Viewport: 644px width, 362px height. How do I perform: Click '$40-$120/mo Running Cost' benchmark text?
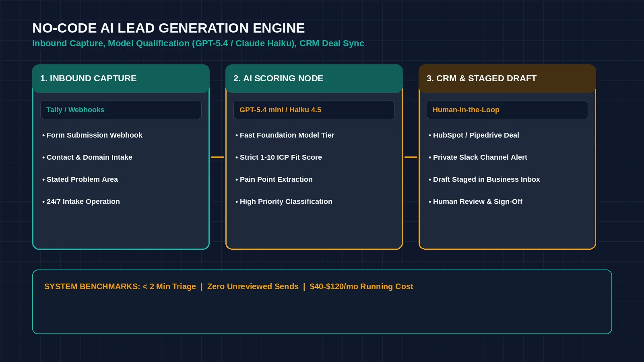click(361, 286)
